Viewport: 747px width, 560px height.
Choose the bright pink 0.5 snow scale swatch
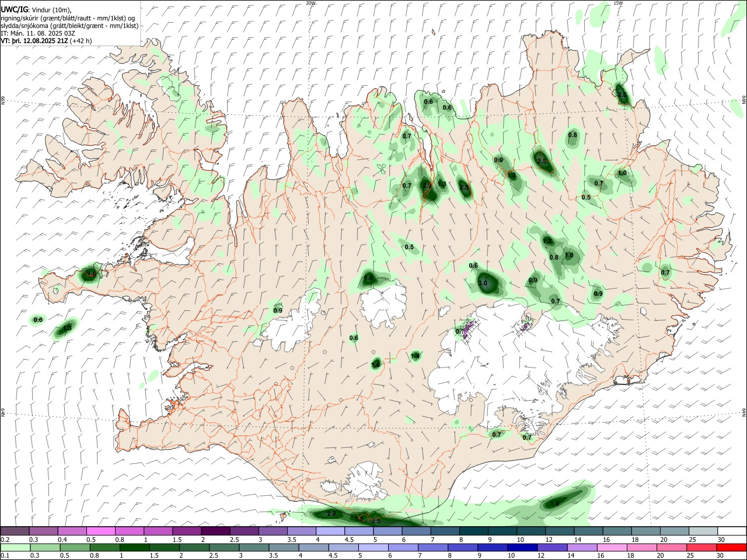tap(100, 531)
